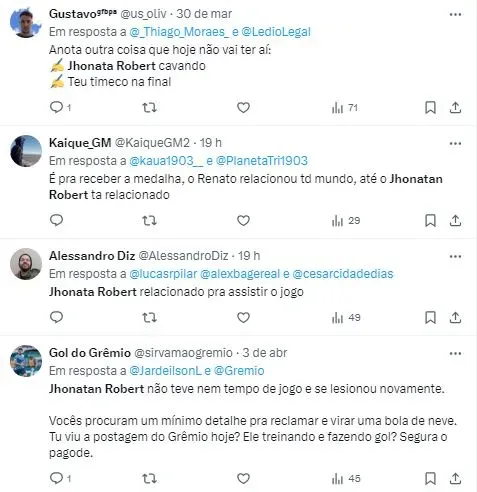Visit the @PlanetaTri1903 profile link
The width and height of the screenshot is (477, 492).
[262, 161]
